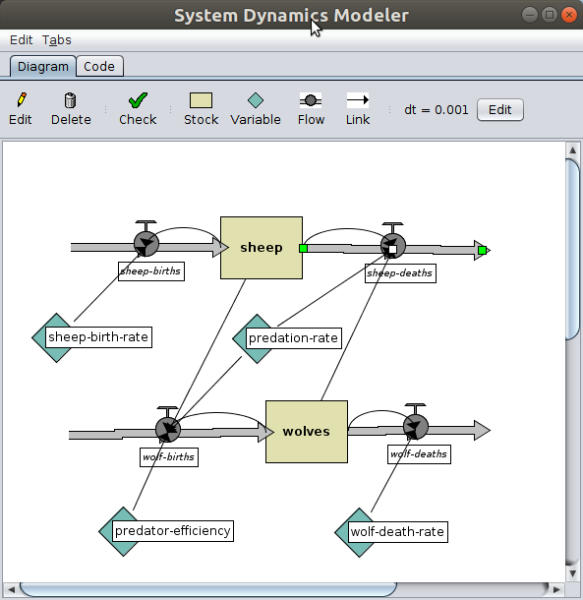Click the wolf-death-rate variable label
Viewport: 583px width, 600px height.
397,532
